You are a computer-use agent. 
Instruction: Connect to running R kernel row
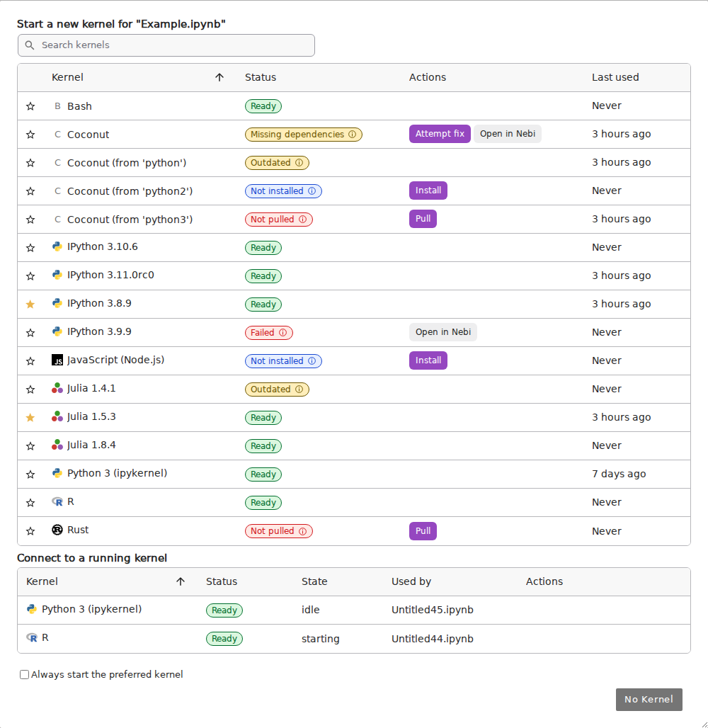pos(354,638)
